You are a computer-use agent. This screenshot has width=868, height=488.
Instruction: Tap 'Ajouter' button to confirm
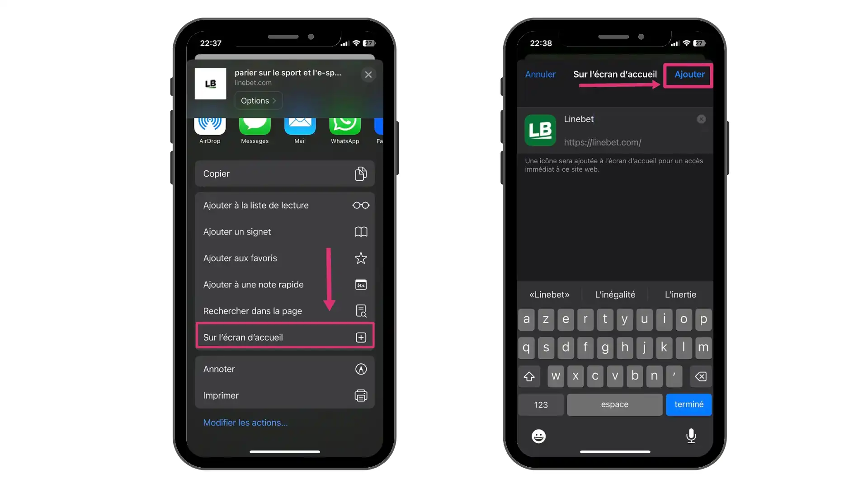[689, 74]
